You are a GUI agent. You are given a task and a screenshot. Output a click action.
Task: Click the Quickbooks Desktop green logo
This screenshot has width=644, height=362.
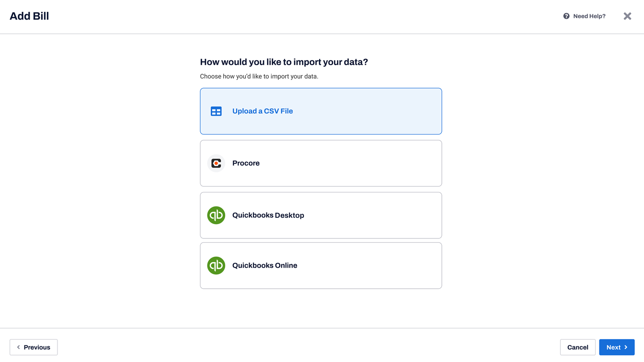point(216,215)
